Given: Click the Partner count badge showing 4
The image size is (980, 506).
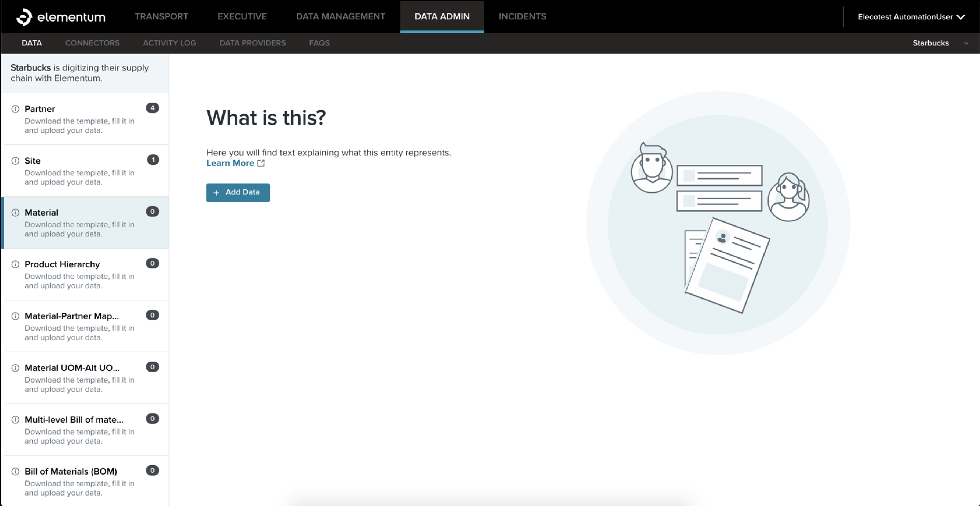Looking at the screenshot, I should coord(152,108).
